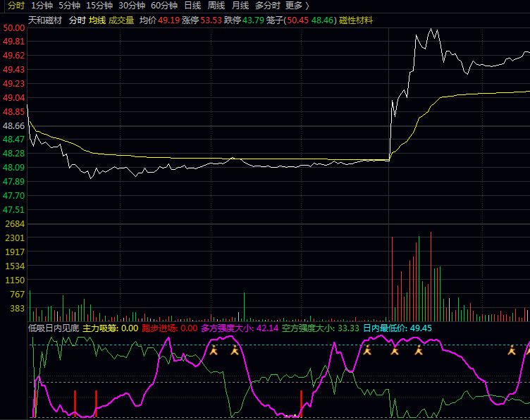Click the 空方强度大小 33.33 label

[x=321, y=328]
